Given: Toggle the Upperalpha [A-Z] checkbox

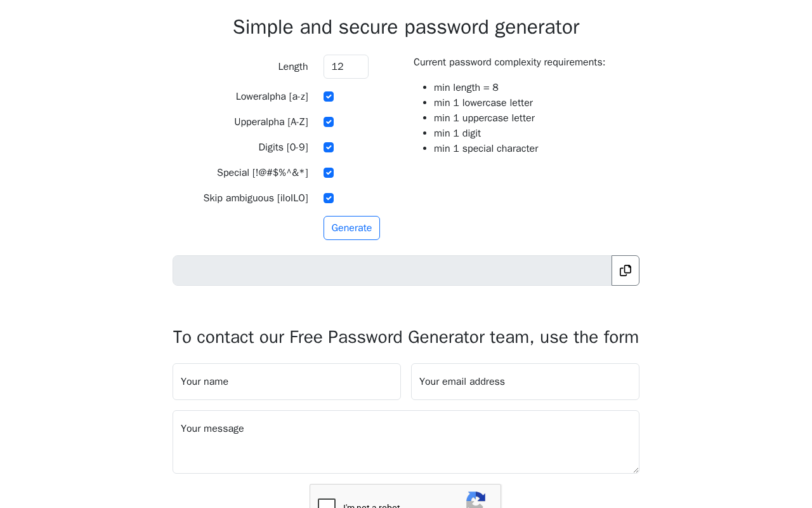Looking at the screenshot, I should tap(329, 122).
